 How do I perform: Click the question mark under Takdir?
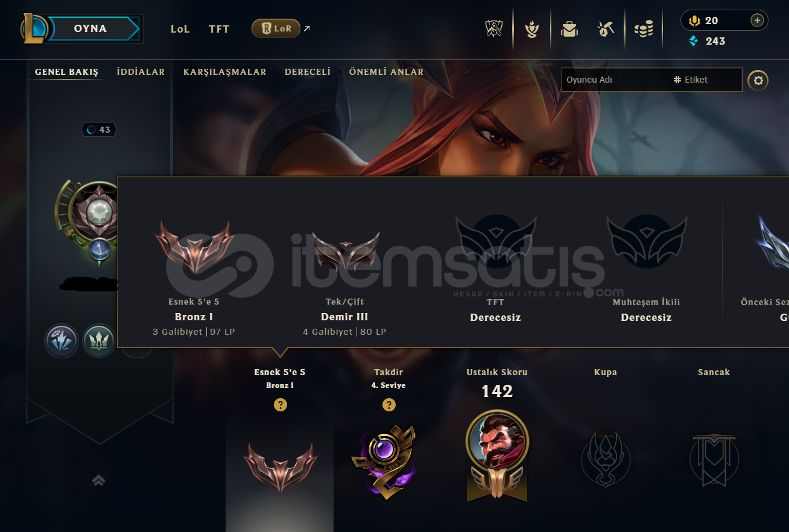[x=389, y=405]
